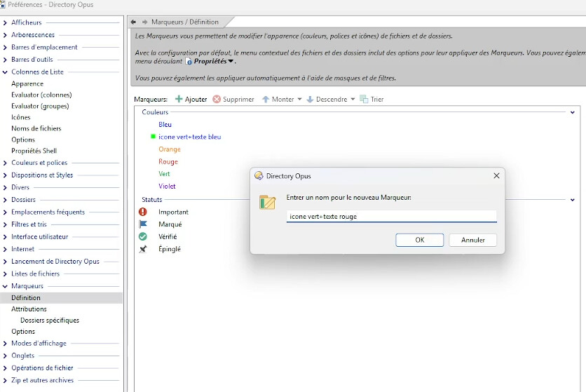Open the Dossiers spécifiques page

[x=50, y=320]
